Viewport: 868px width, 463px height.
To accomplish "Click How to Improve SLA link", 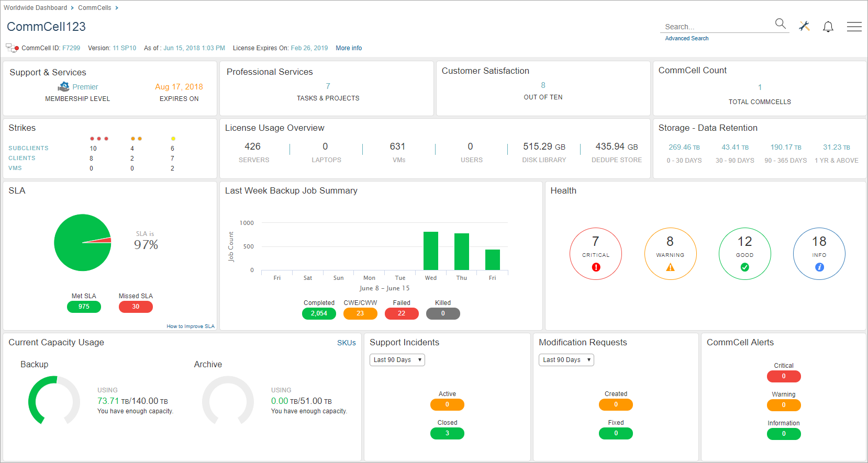I will pyautogui.click(x=191, y=326).
